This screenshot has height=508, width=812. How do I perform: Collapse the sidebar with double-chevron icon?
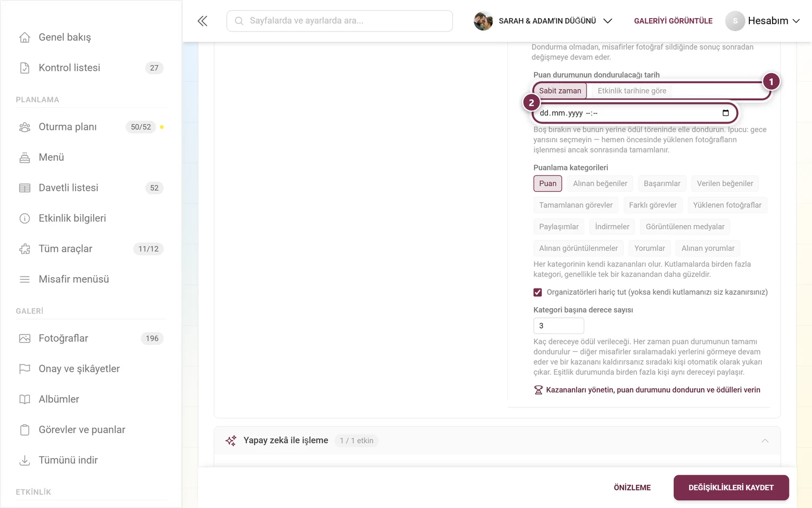(202, 21)
